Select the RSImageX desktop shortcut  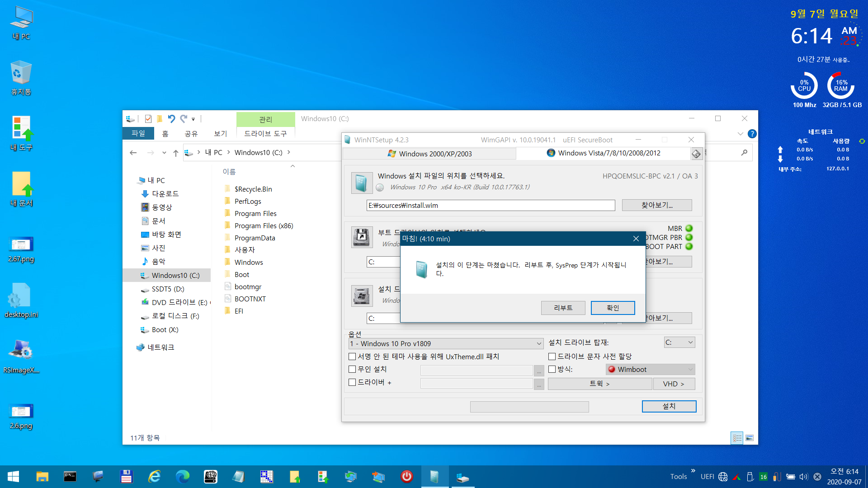[x=21, y=356]
